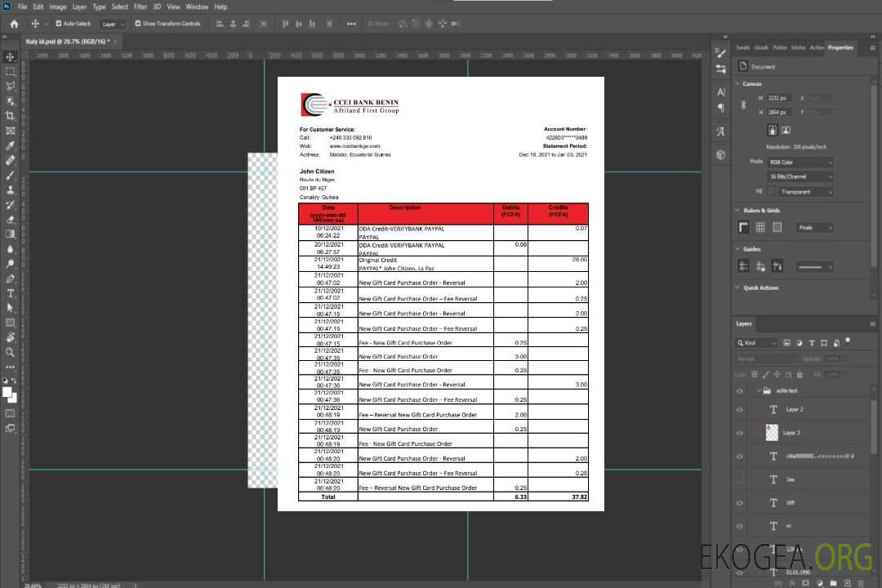Open the Filter menu
Image resolution: width=882 pixels, height=588 pixels.
[x=140, y=7]
